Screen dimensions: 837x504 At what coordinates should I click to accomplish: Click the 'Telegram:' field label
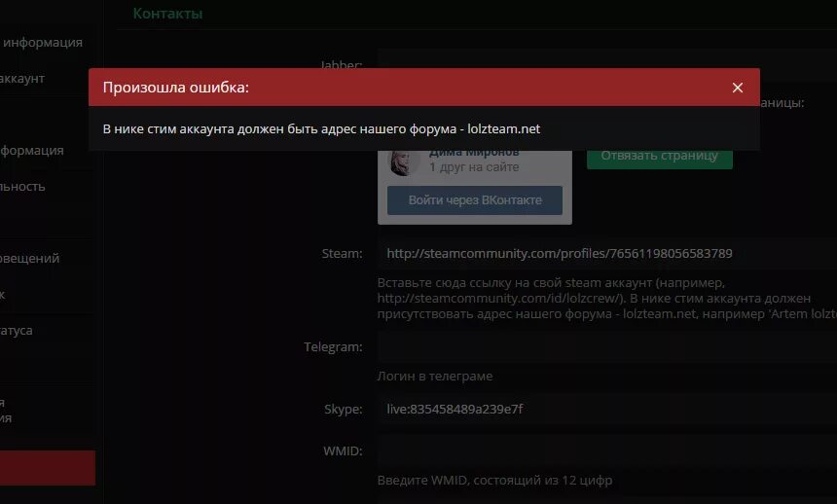333,347
